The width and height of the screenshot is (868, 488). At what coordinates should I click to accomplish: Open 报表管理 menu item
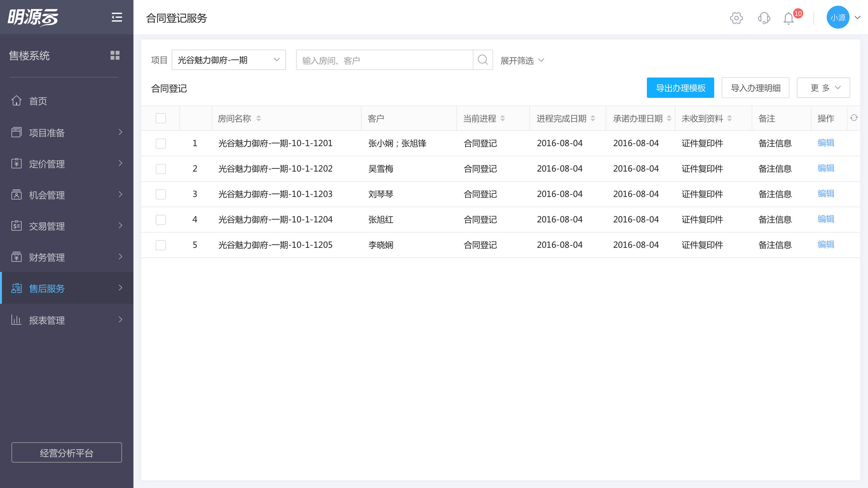[67, 320]
